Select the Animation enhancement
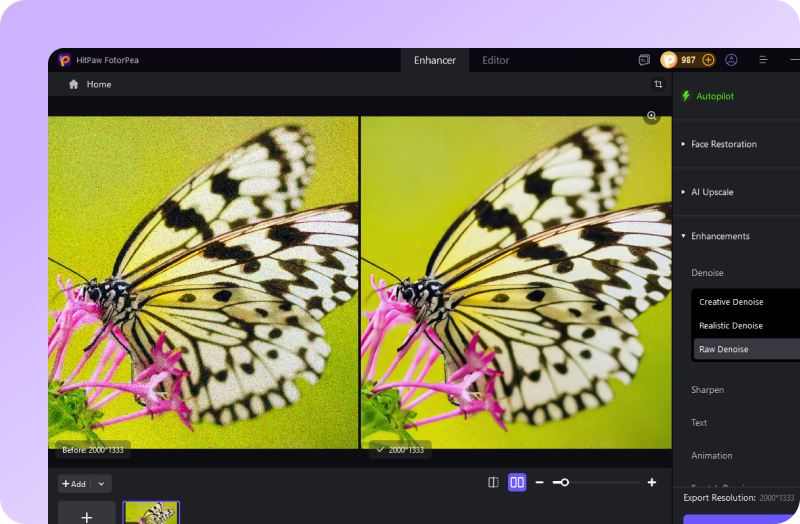 (x=711, y=456)
